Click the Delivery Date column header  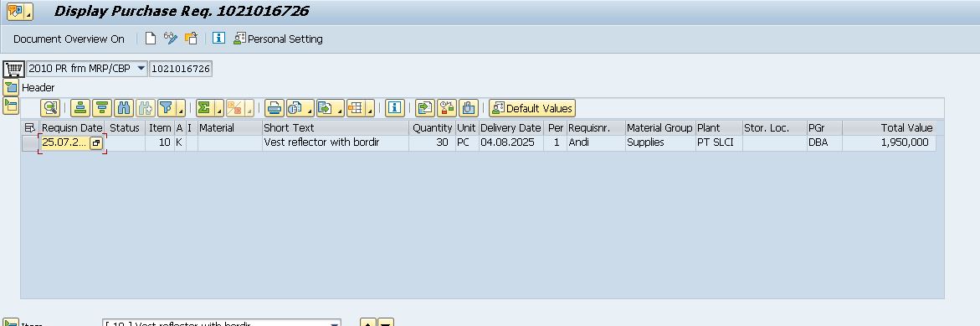coord(511,127)
